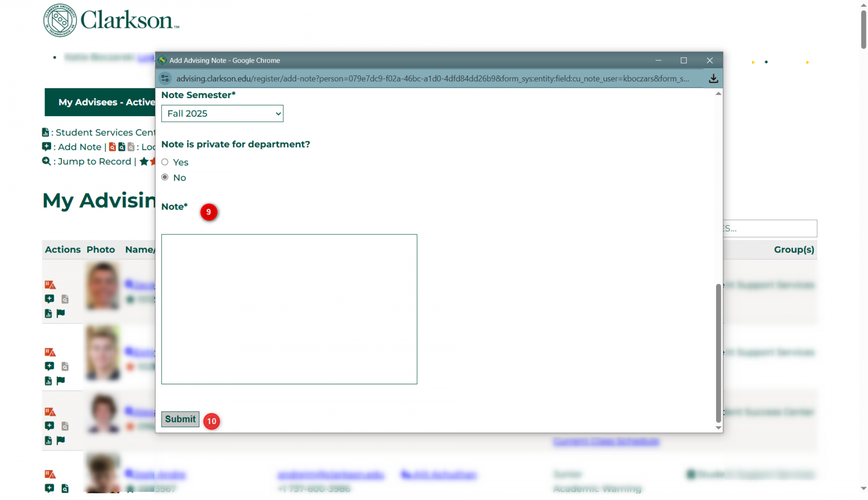
Task: Click the Actions column header
Action: coord(63,249)
